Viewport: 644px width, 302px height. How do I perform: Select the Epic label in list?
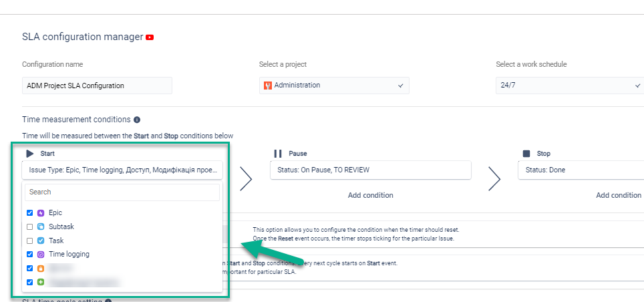(x=55, y=213)
